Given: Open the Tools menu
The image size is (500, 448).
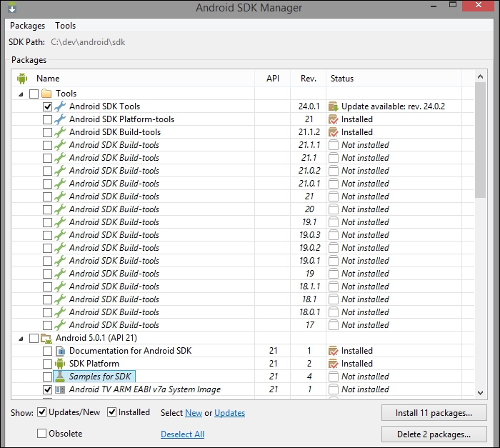Looking at the screenshot, I should [66, 26].
